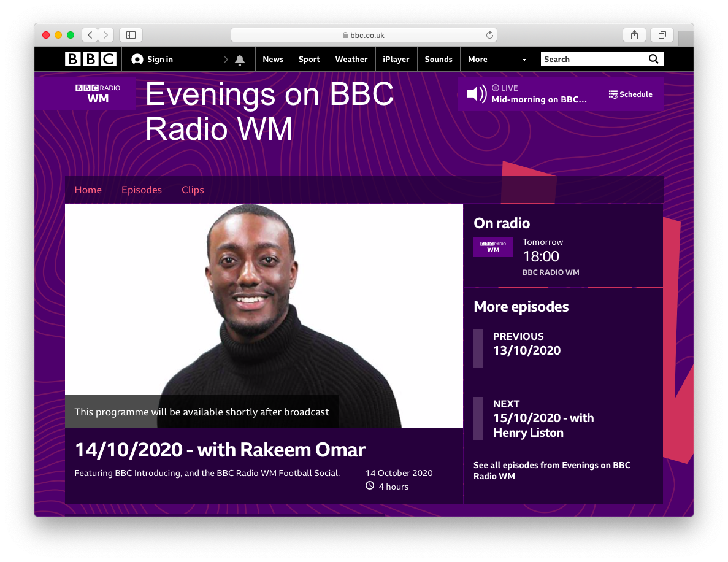Open iPlayer in BBC nav
Image resolution: width=728 pixels, height=562 pixels.
396,59
